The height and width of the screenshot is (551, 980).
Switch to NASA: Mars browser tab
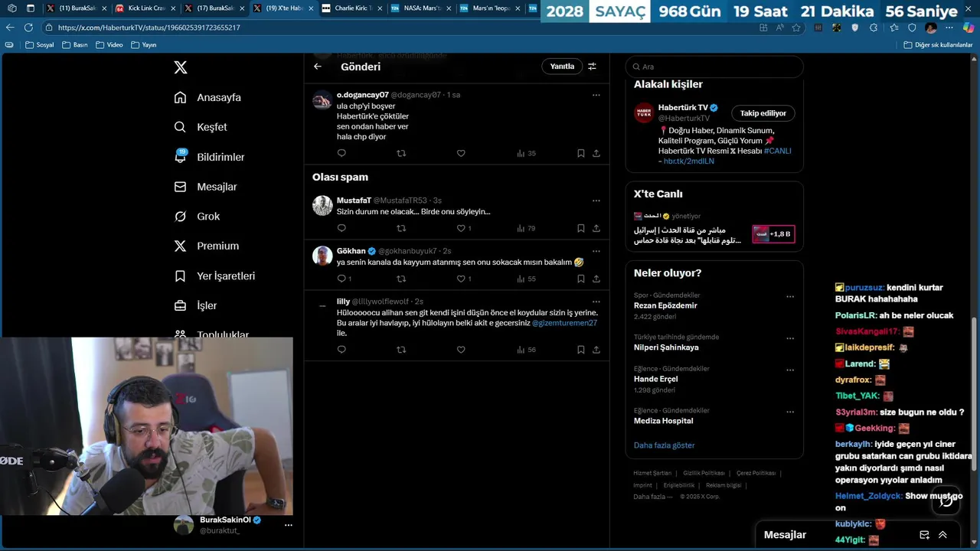[420, 8]
